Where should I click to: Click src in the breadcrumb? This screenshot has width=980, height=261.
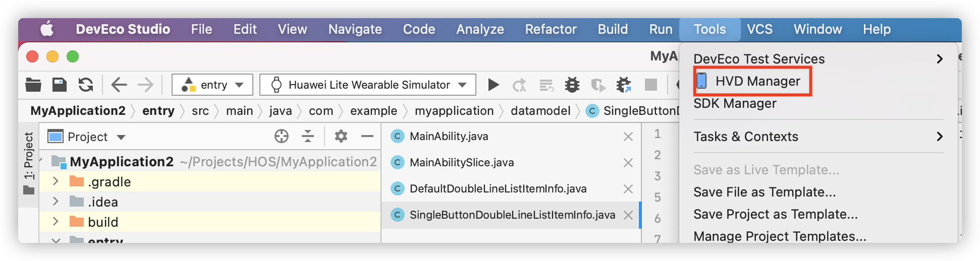pyautogui.click(x=200, y=111)
